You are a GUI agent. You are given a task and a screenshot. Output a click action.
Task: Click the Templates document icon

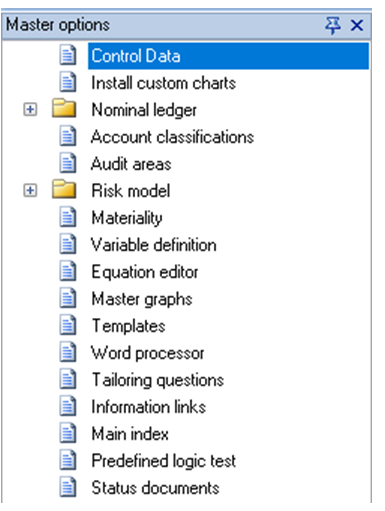tap(68, 325)
